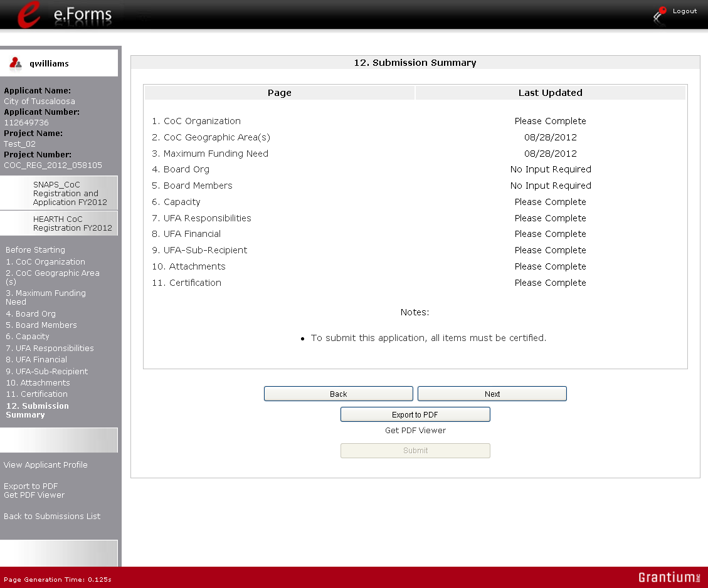Click View Applicant Profile link

(45, 465)
